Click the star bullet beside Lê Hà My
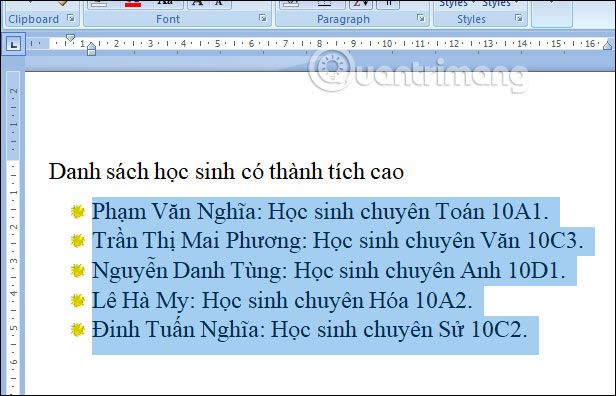 tap(78, 301)
